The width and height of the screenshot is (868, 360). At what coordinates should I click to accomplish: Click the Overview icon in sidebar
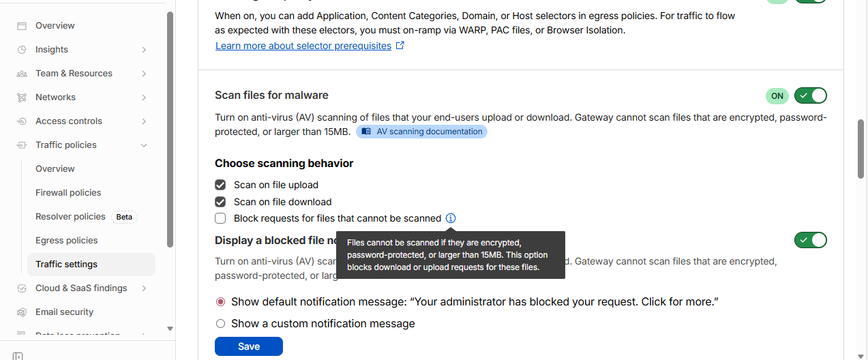[22, 26]
